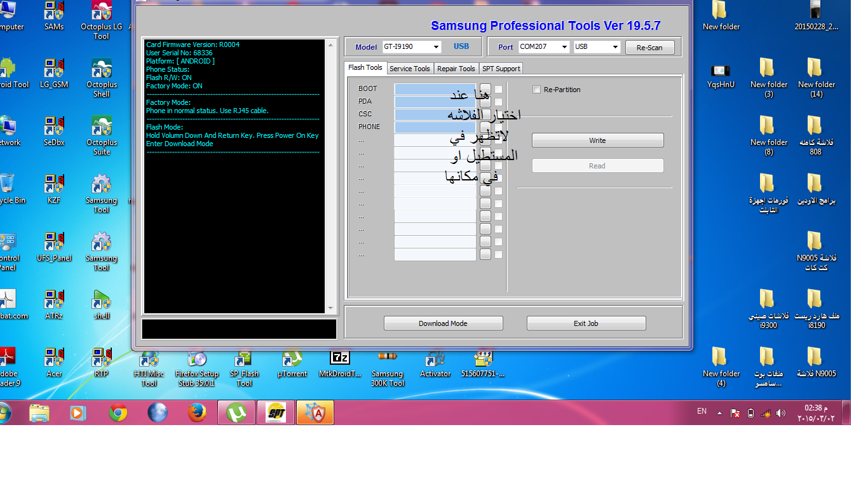Open the YqsHnU desktop file
Image resolution: width=868 pixels, height=488 pixels.
pos(721,73)
